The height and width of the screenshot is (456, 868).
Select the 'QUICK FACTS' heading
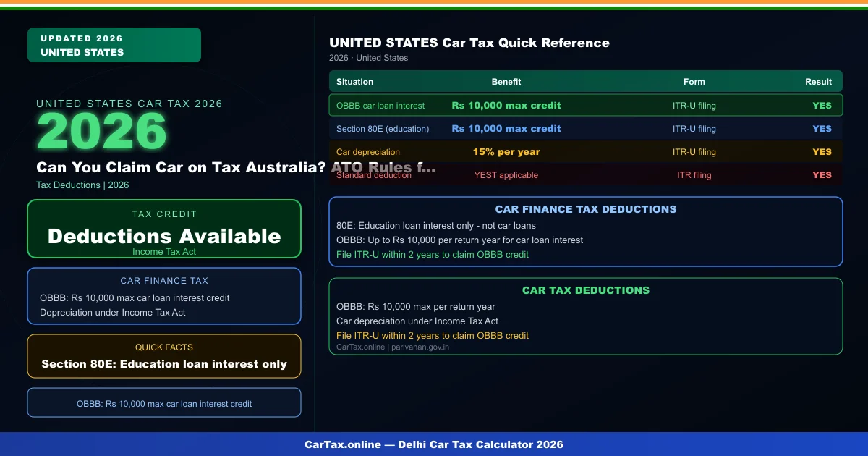pyautogui.click(x=164, y=347)
